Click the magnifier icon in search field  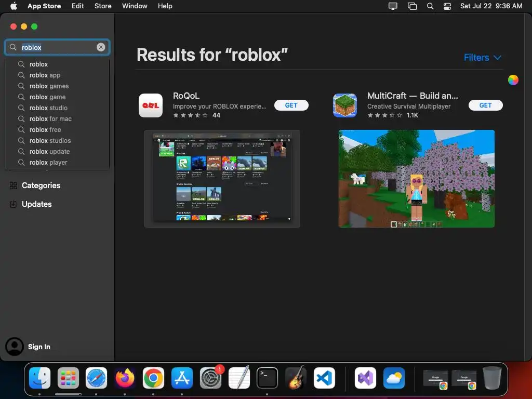(x=13, y=47)
